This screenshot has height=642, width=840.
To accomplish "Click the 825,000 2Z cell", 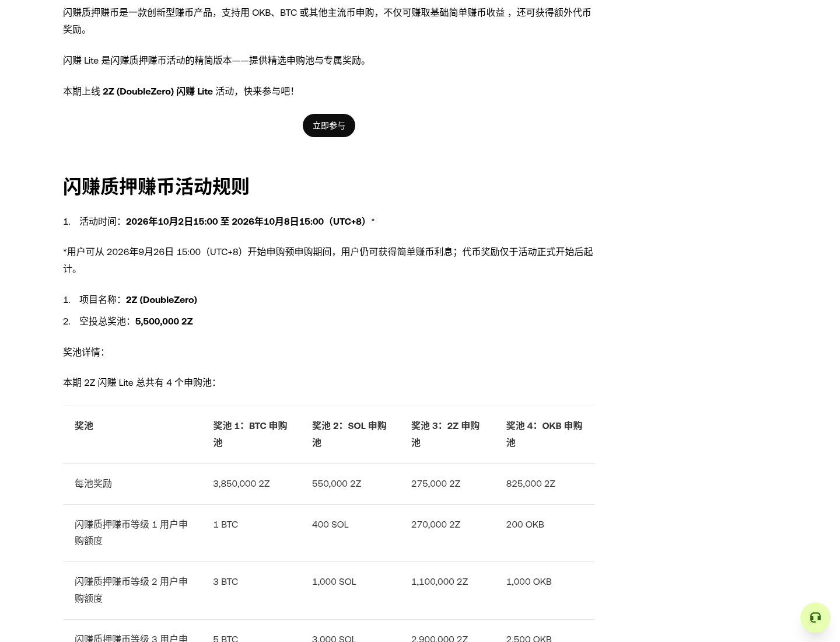I will point(531,483).
